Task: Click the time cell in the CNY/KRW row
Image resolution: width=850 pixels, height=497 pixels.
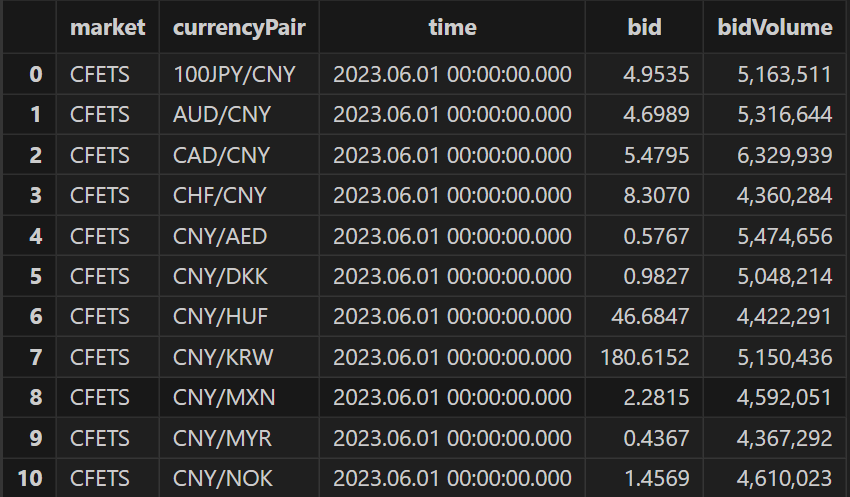Action: 452,357
